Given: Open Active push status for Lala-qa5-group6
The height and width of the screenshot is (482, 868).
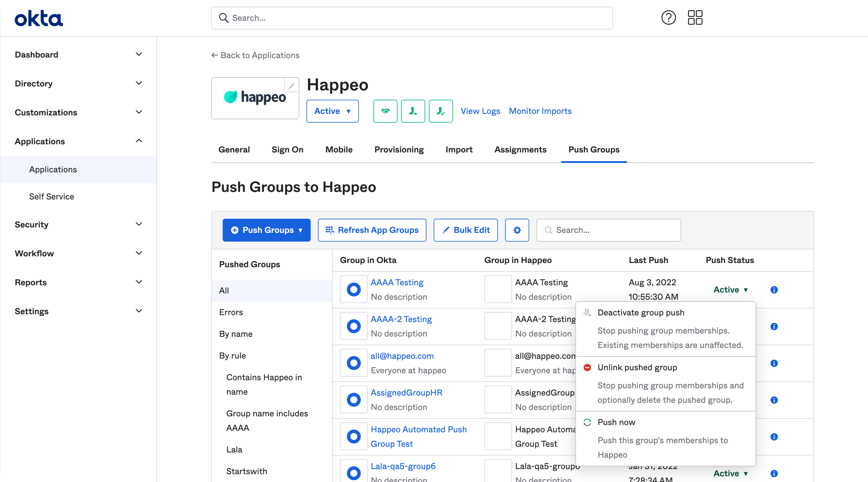Looking at the screenshot, I should [x=731, y=473].
